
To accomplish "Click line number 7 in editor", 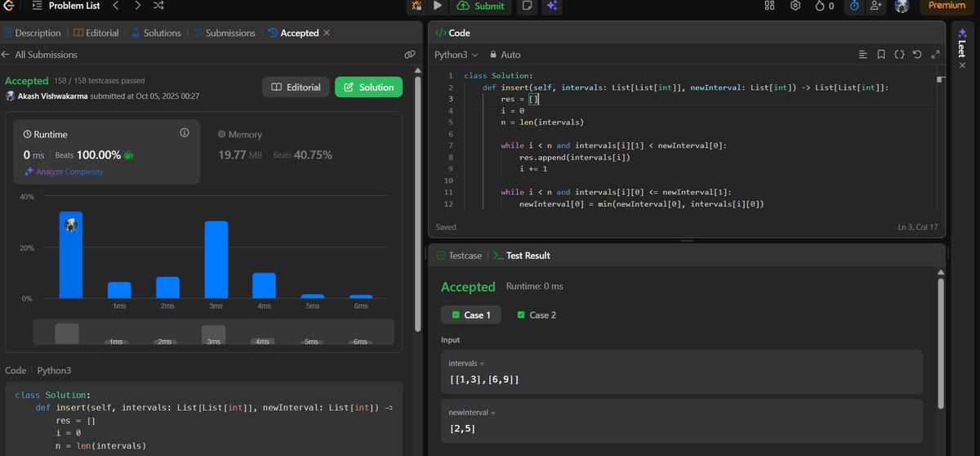I will tap(450, 145).
